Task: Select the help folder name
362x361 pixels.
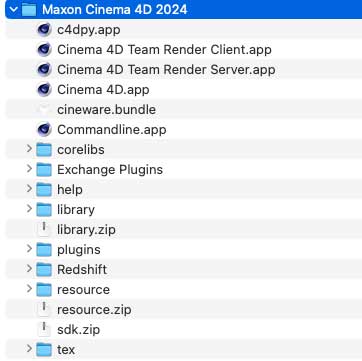Action: [70, 190]
